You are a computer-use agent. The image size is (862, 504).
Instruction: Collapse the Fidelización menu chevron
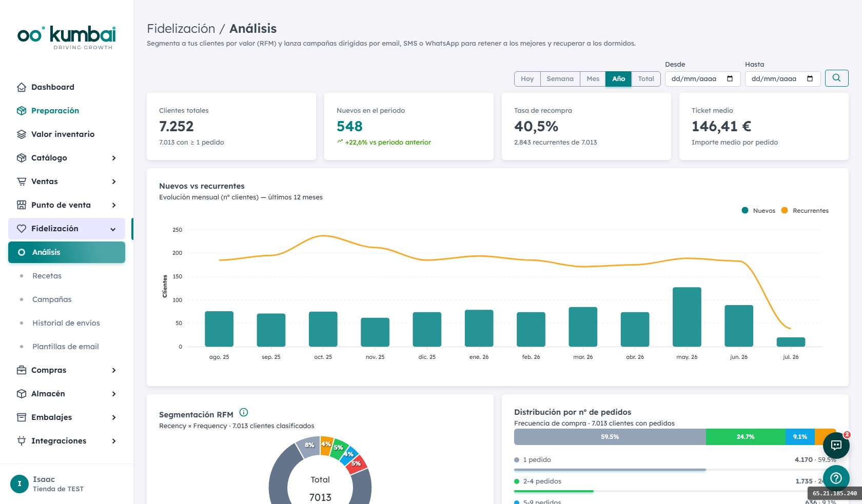(113, 229)
